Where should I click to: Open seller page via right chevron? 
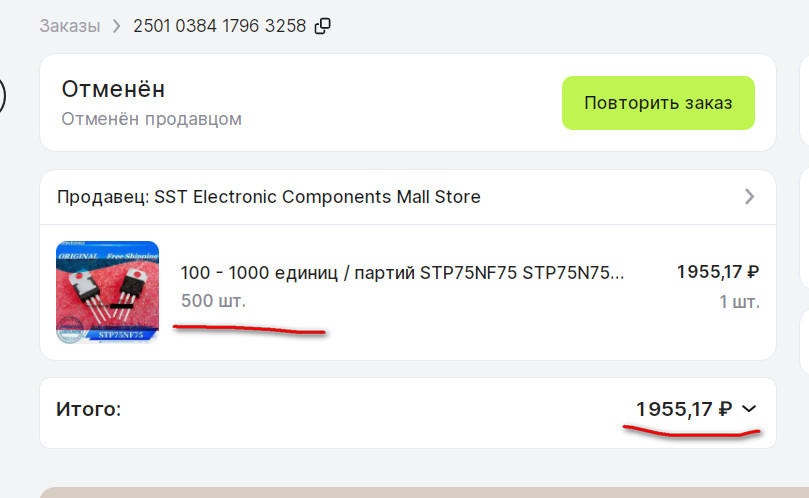click(750, 197)
